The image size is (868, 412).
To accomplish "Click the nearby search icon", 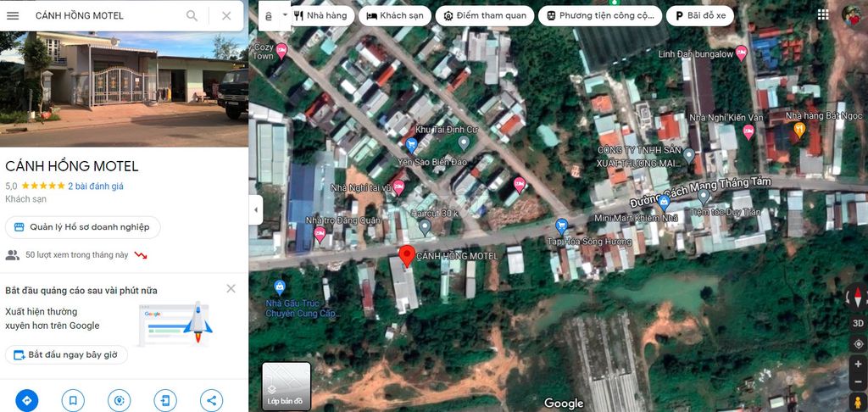I will 119,400.
